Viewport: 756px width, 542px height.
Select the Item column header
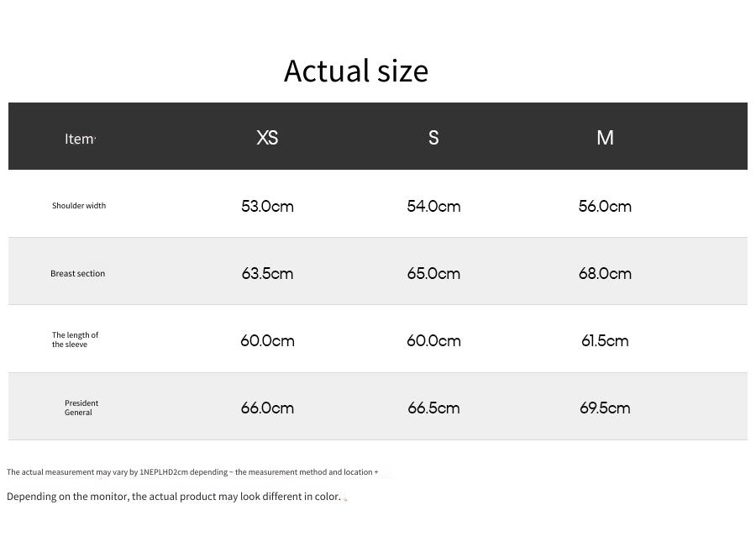click(80, 139)
